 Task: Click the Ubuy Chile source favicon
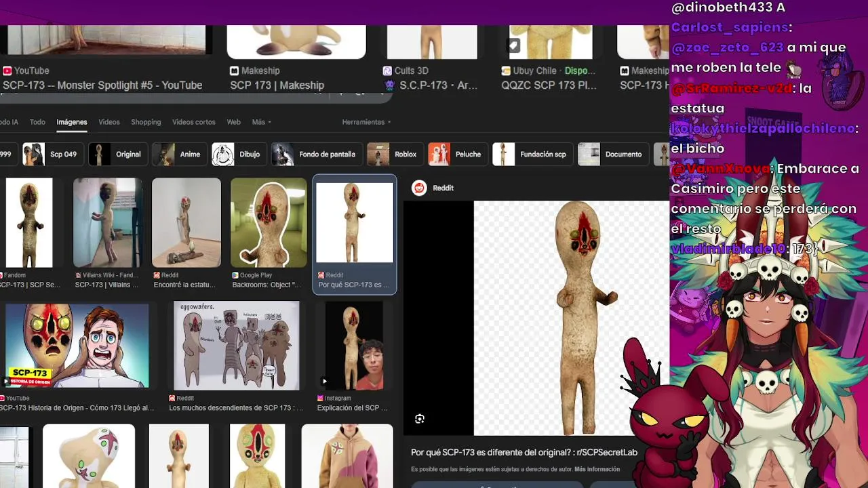pyautogui.click(x=506, y=70)
